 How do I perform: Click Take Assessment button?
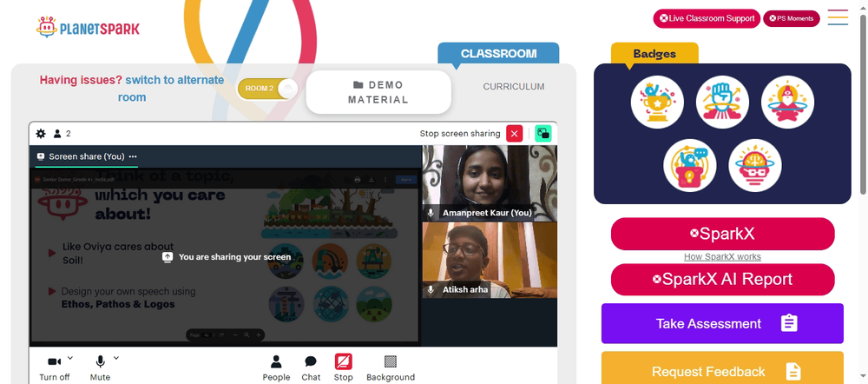722,323
